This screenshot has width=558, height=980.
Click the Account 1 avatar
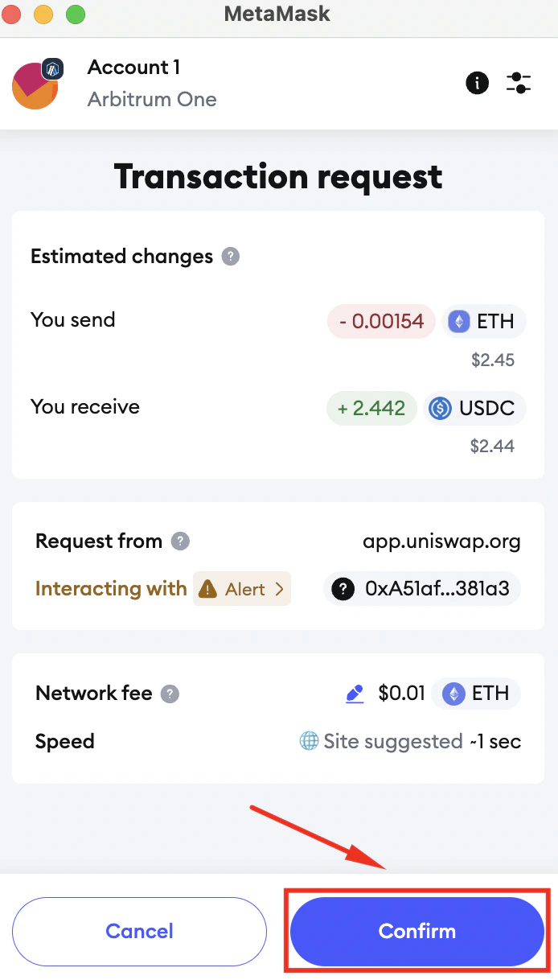[x=35, y=83]
